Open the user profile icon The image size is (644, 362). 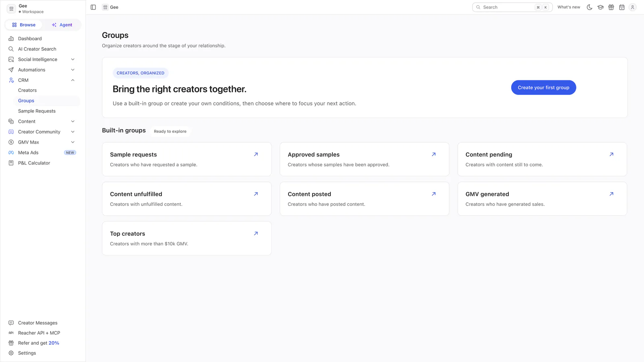633,7
